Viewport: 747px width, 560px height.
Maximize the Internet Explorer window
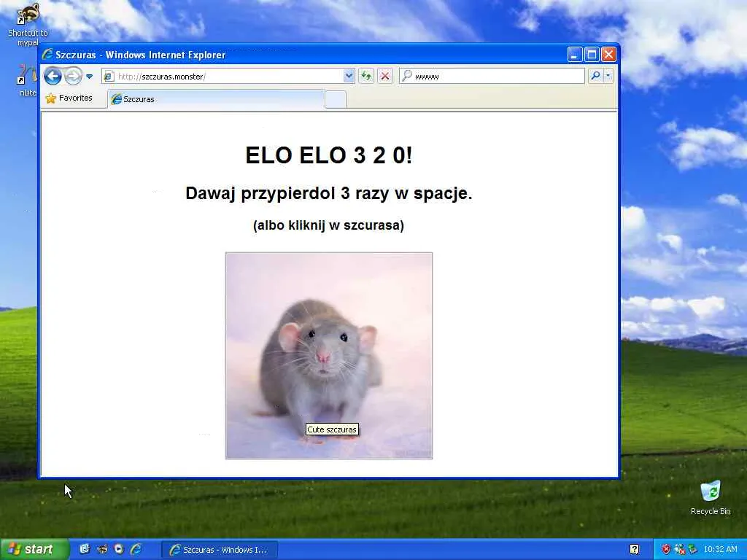click(592, 55)
